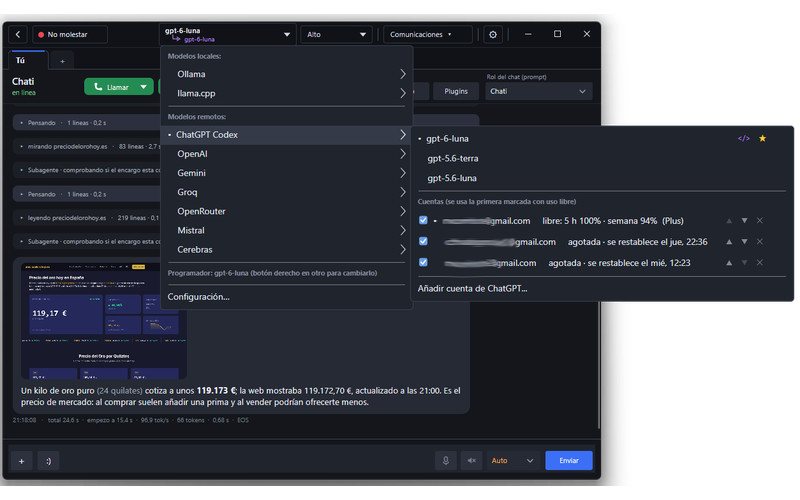Expand the Llamar button dropdown arrow
800x500 pixels.
point(144,87)
